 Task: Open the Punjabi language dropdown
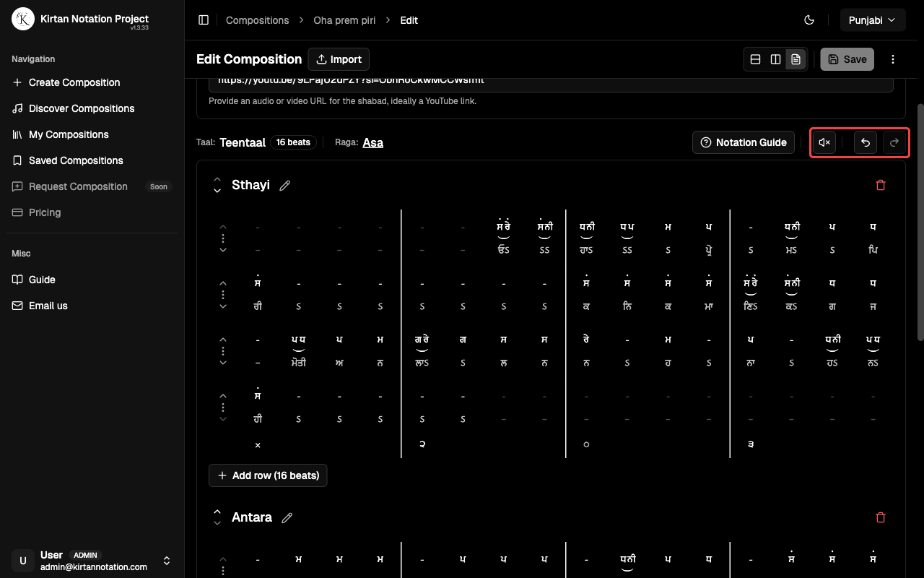(x=872, y=20)
